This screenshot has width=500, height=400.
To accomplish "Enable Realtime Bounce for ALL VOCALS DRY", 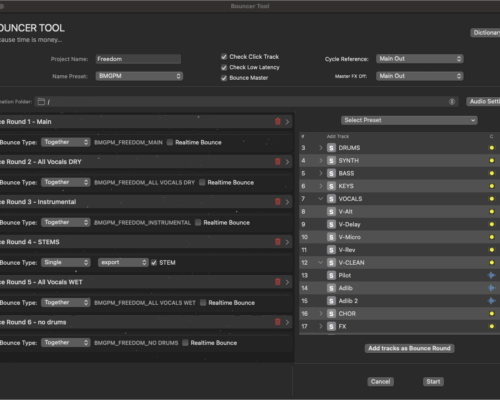I will [x=202, y=182].
